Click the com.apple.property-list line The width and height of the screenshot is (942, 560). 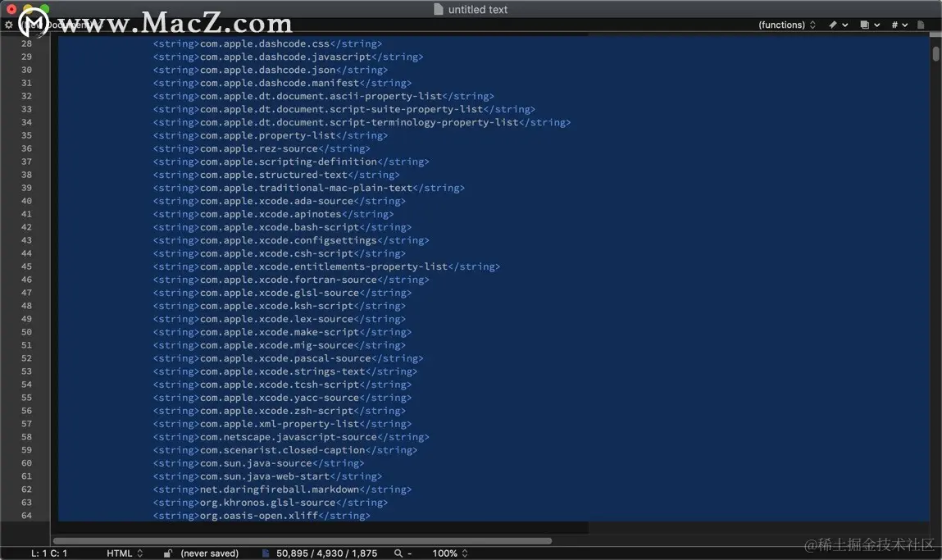tap(271, 135)
